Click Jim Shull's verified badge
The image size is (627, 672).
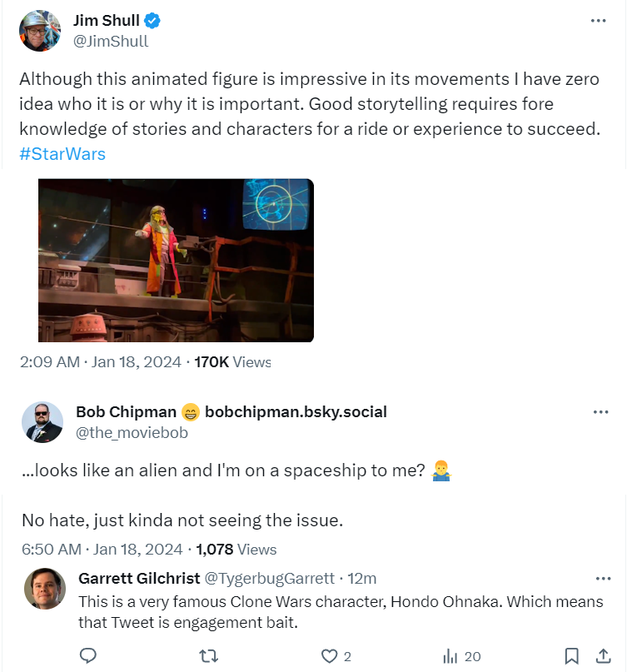(153, 22)
